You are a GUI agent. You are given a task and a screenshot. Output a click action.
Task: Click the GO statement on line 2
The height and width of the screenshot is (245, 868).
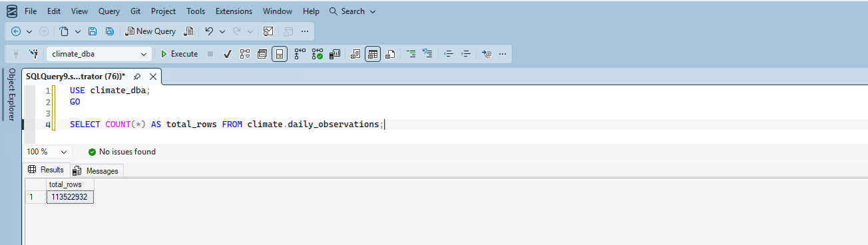[75, 102]
